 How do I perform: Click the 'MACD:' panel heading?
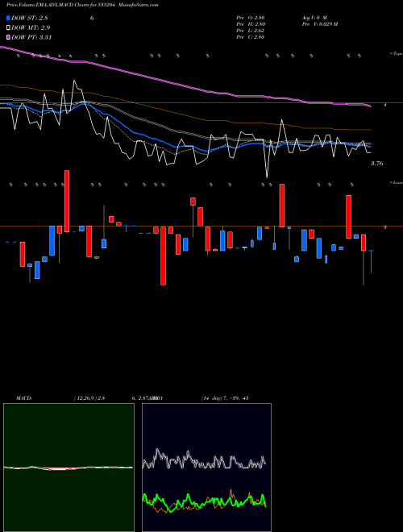24,398
